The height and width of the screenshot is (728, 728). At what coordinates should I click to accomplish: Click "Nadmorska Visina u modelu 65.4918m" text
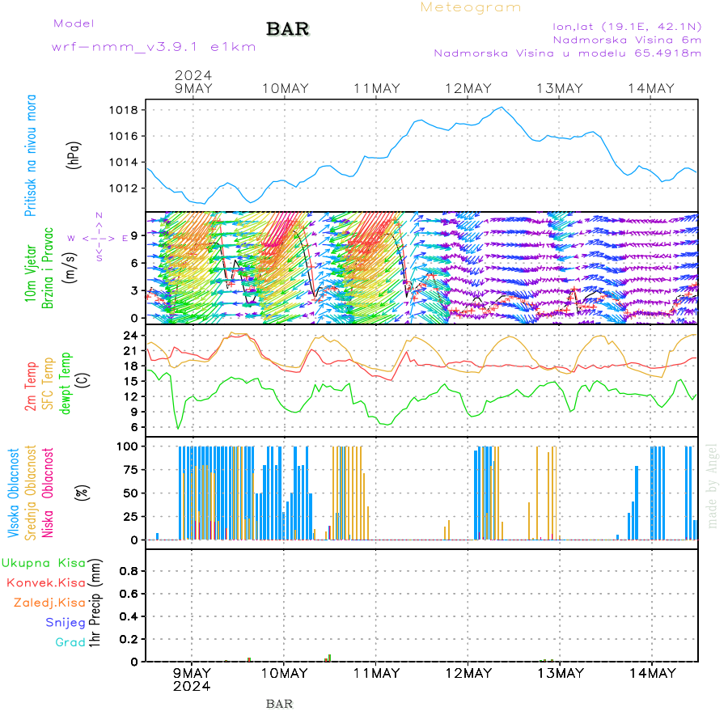coord(567,53)
